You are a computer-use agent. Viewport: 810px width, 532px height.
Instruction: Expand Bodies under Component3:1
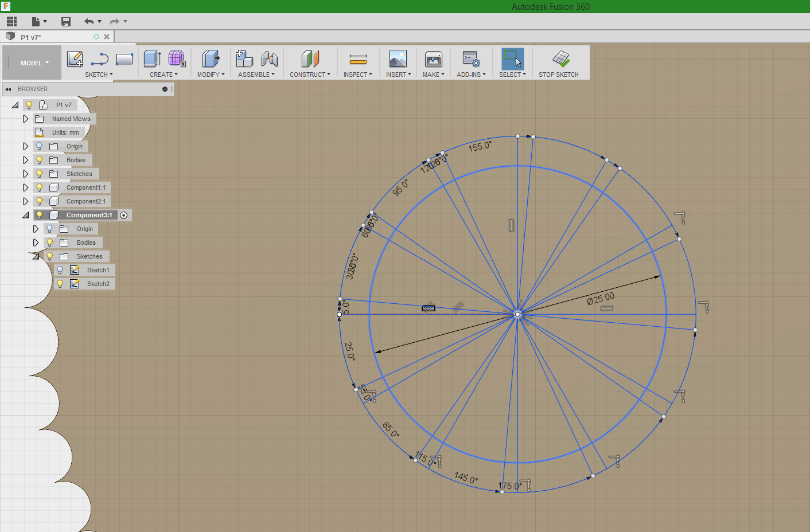click(x=36, y=242)
